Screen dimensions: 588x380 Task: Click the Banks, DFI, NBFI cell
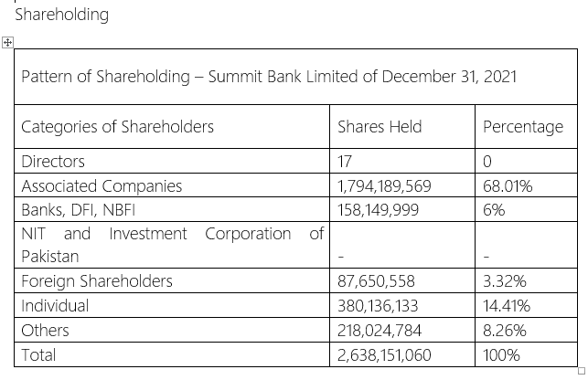click(x=172, y=209)
